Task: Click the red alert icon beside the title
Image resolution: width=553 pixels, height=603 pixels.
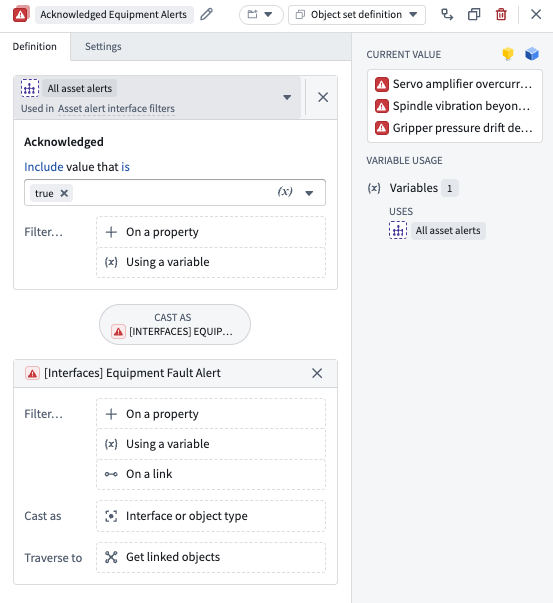Action: click(x=21, y=14)
